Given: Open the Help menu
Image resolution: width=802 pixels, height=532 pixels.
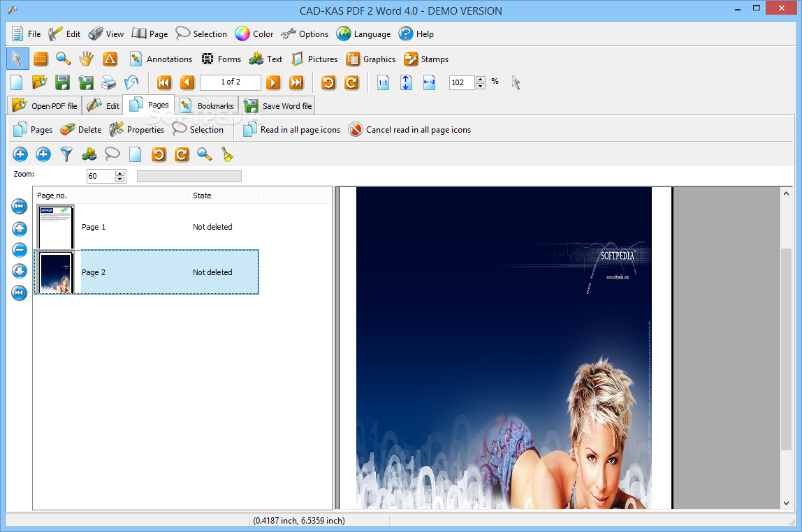Looking at the screenshot, I should (x=416, y=34).
